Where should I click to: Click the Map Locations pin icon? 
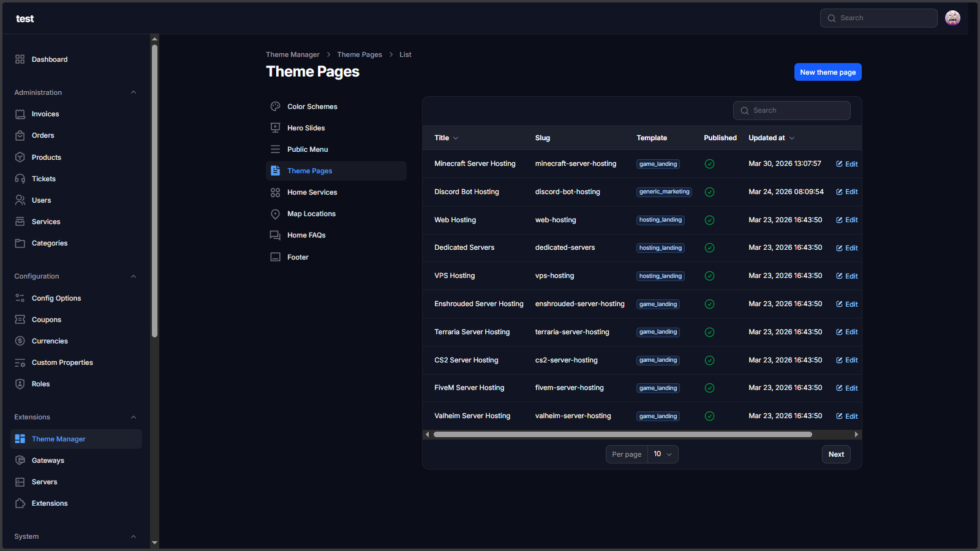tap(276, 214)
